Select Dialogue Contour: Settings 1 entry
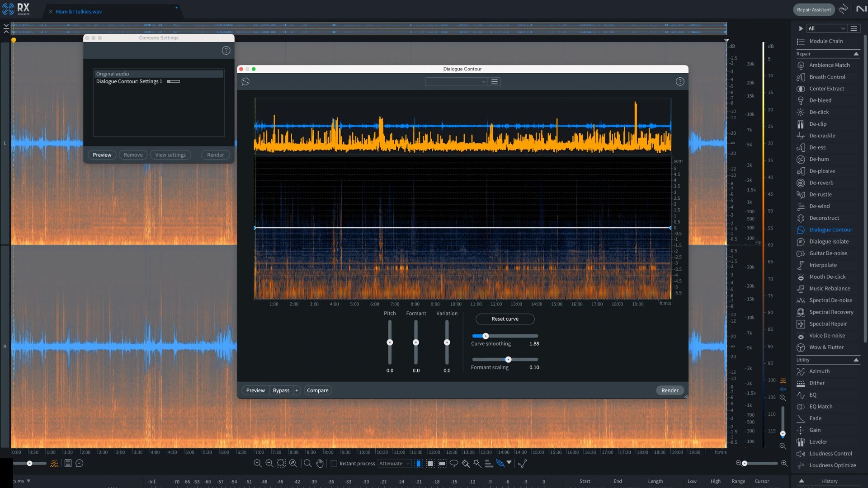This screenshot has width=868, height=488. (x=129, y=80)
